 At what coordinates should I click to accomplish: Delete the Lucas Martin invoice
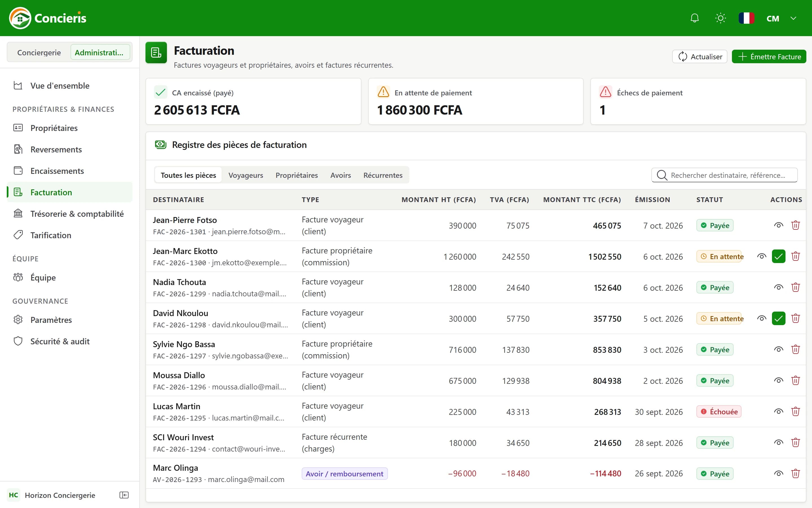(x=796, y=411)
